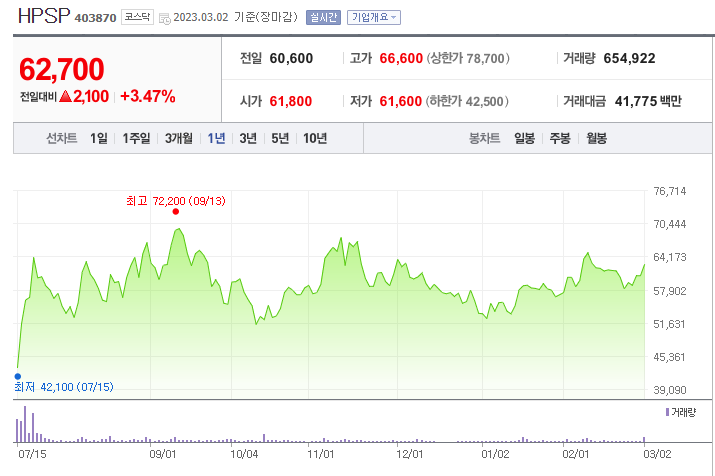Click the stock code 403870
Screen dimensions: 715x476
click(x=95, y=18)
